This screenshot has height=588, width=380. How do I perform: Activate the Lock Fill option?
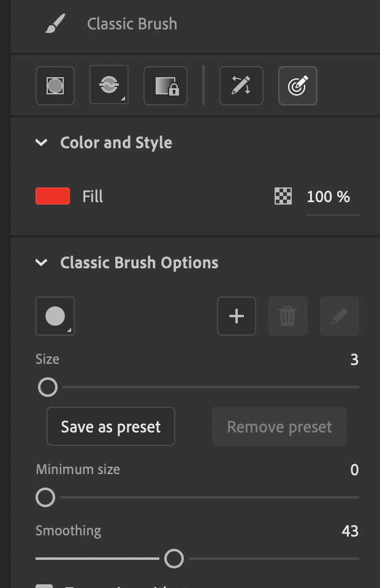(x=165, y=86)
